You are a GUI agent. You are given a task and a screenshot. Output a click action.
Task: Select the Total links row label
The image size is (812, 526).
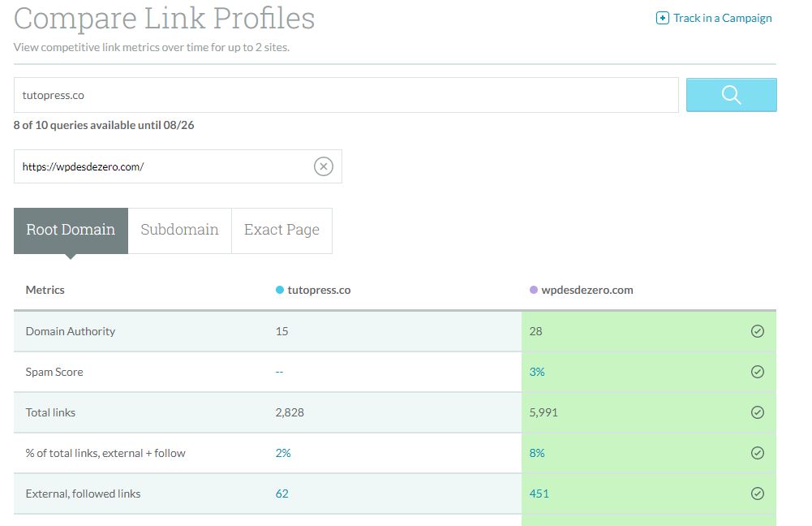[51, 412]
